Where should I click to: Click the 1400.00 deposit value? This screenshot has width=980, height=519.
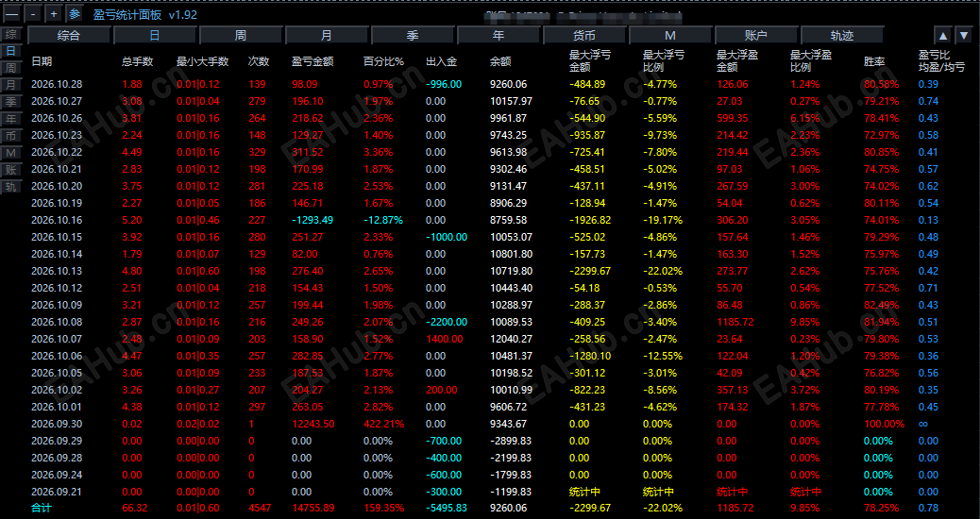445,339
